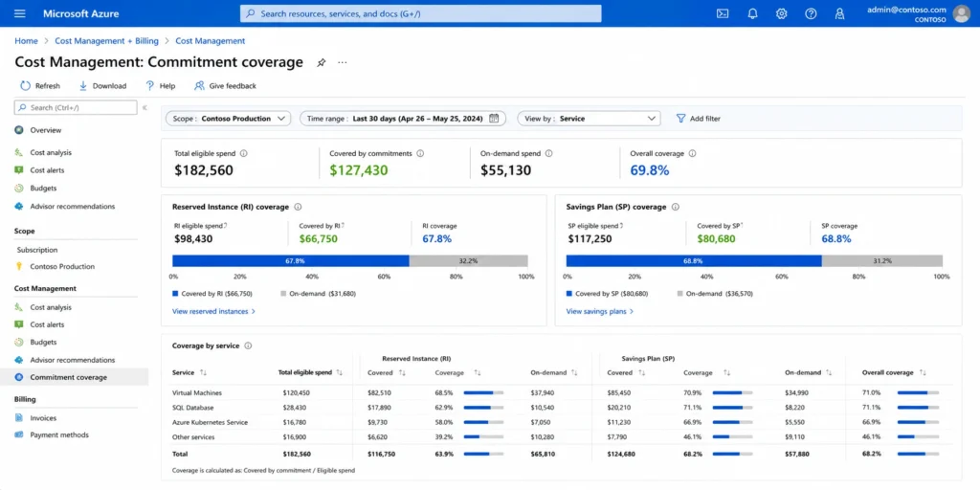Sort table by Service column

tap(203, 372)
